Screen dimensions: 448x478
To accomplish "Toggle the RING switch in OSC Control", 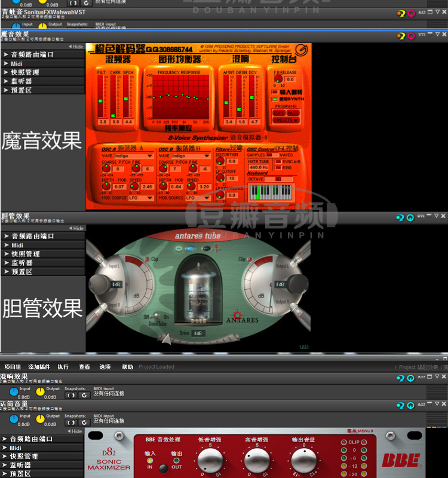I will 278,168.
